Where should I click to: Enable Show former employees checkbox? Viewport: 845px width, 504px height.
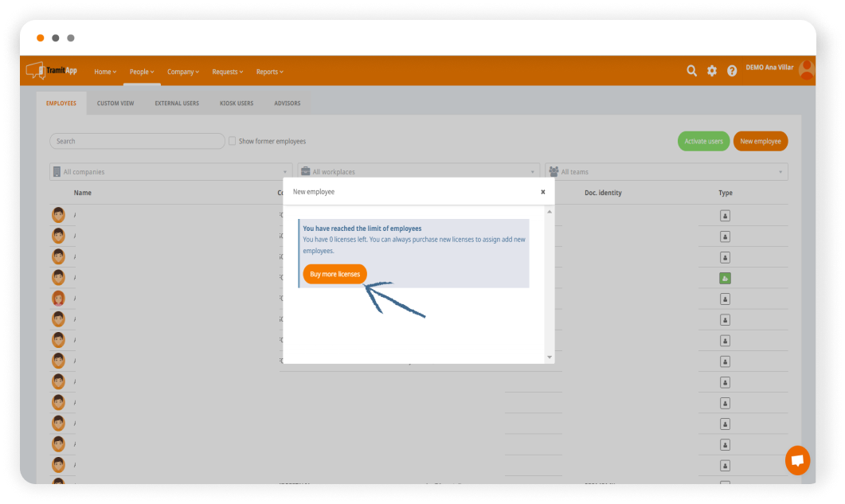click(x=233, y=141)
